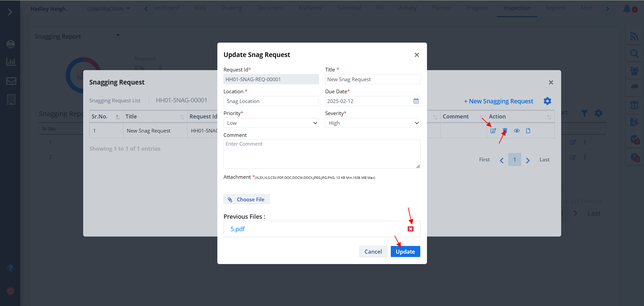Close the Update Snag Request dialog
Viewport: 644px width, 306px height.
click(417, 55)
